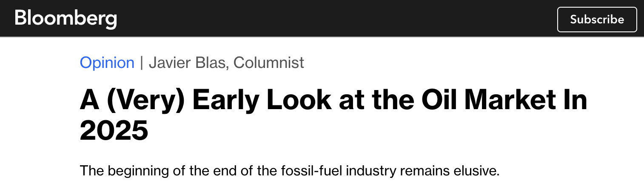Click the vertical separator after Opinion
Image resolution: width=644 pixels, height=186 pixels.
coord(141,63)
